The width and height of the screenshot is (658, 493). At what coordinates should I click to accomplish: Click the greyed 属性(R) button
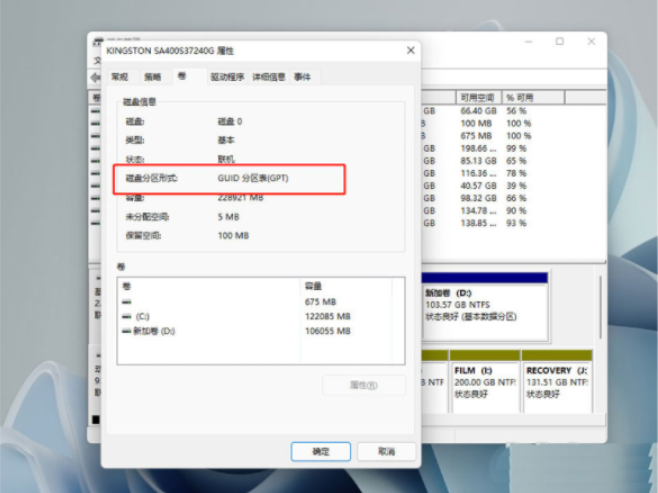point(364,385)
